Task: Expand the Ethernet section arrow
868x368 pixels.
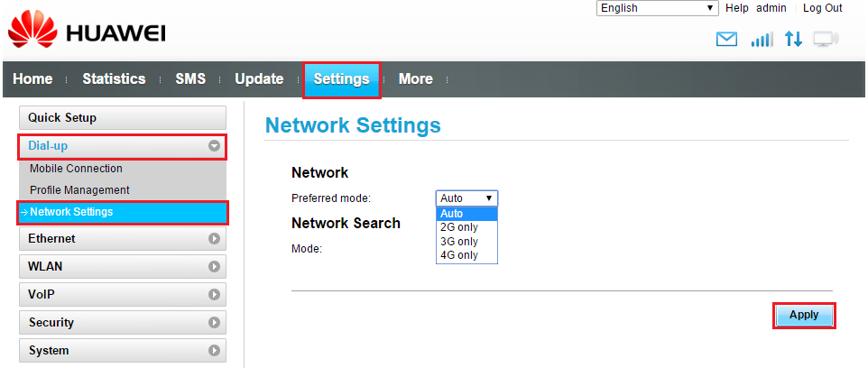Action: (214, 238)
